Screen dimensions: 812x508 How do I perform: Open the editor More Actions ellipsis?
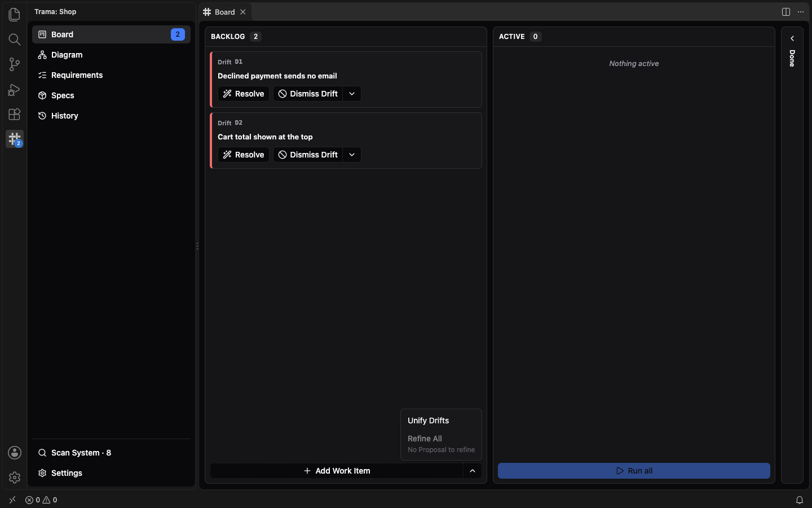[x=801, y=12]
